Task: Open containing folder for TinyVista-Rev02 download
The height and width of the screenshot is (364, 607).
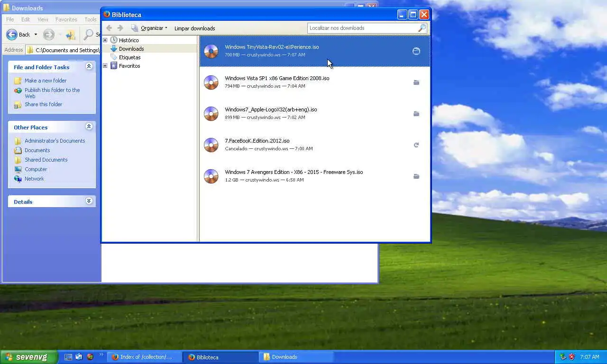Action: coord(416,51)
